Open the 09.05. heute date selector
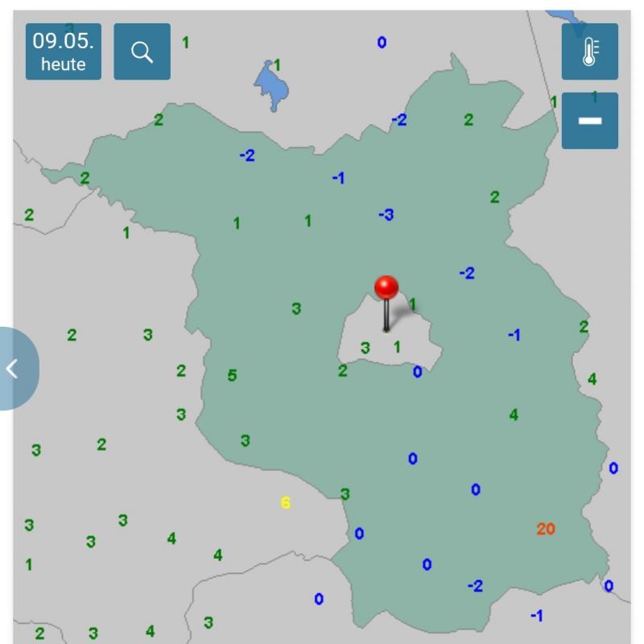The width and height of the screenshot is (644, 644). click(64, 52)
